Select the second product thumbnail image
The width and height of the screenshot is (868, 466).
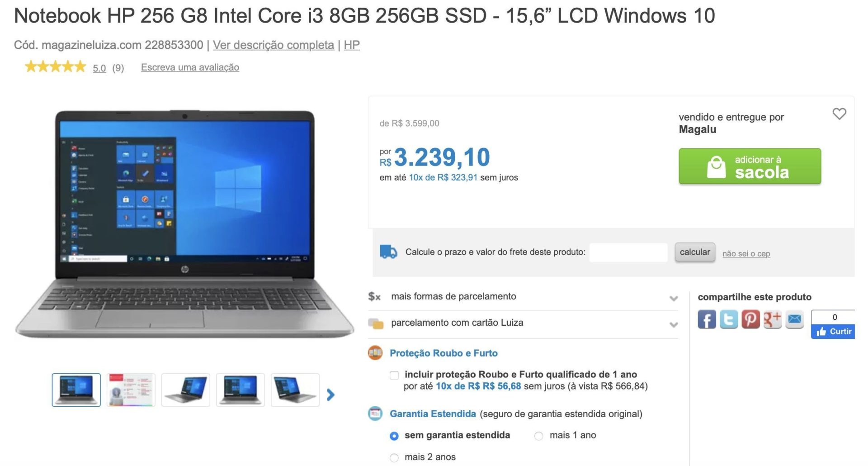click(131, 390)
